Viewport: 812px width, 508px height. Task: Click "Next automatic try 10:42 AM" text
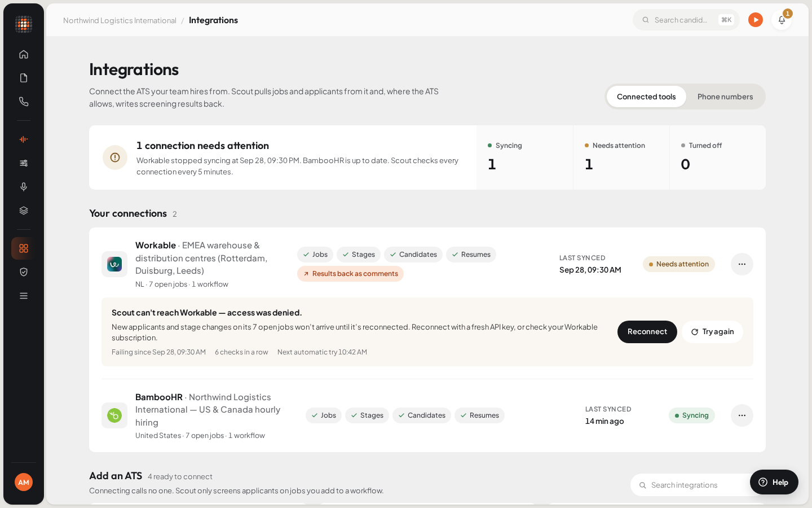click(322, 352)
